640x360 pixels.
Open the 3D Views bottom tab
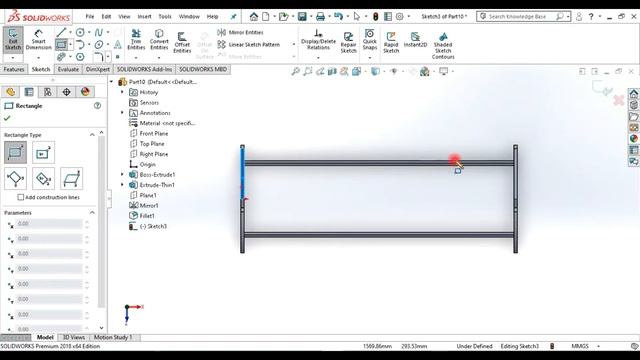pos(73,338)
